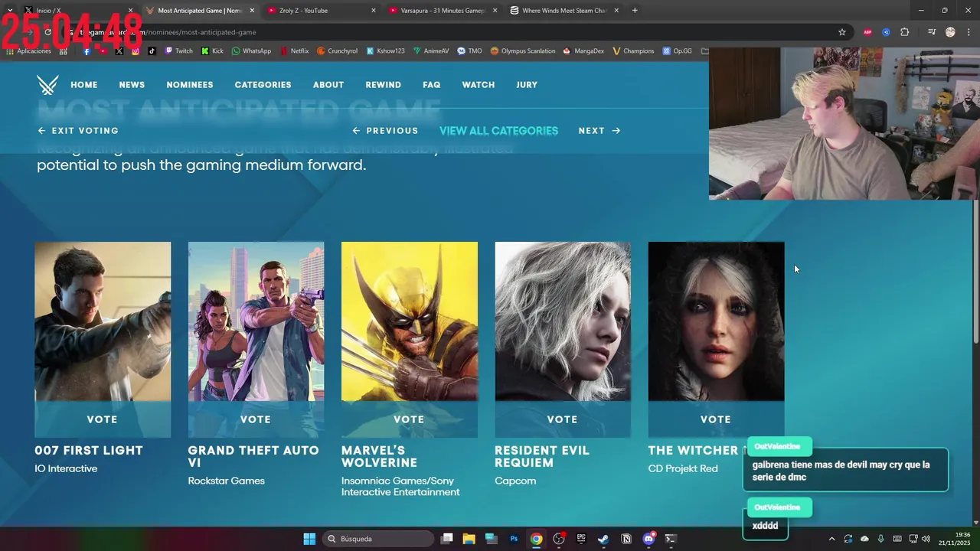The height and width of the screenshot is (551, 980).
Task: Click REWIND in the site navigation
Action: point(383,85)
